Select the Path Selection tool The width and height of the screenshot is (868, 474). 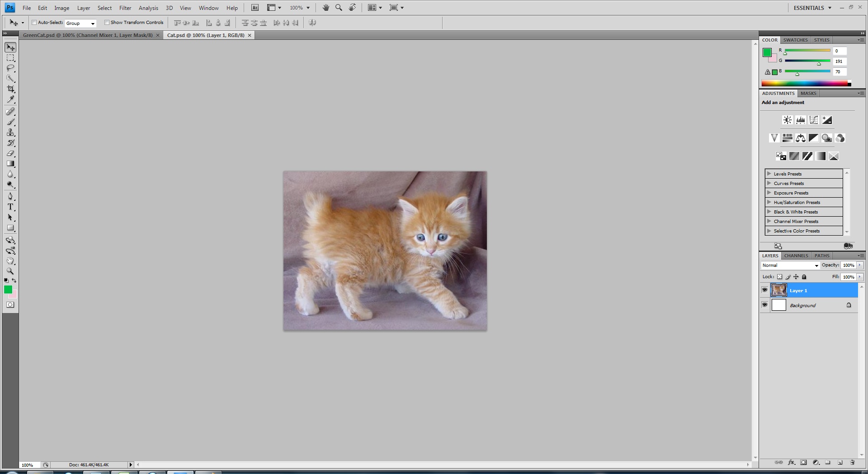10,218
